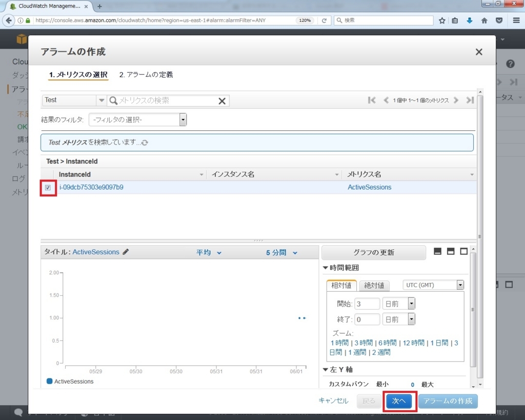This screenshot has height=420, width=525.
Task: Switch to 相対値 time tab
Action: (x=341, y=285)
